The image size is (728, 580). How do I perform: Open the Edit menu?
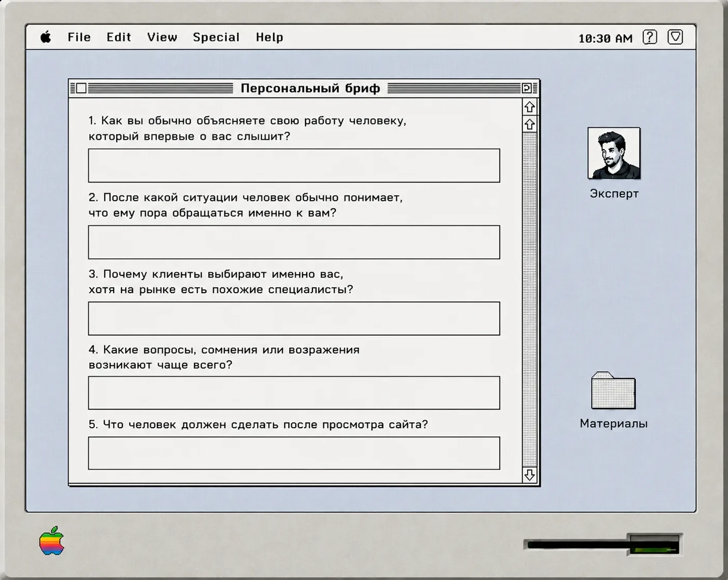pos(119,37)
